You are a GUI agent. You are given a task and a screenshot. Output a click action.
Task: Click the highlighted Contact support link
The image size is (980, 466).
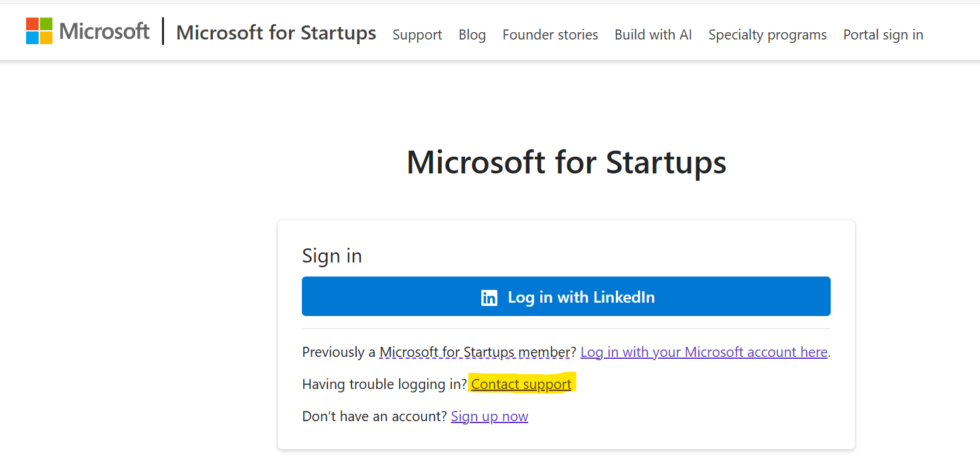pyautogui.click(x=521, y=384)
